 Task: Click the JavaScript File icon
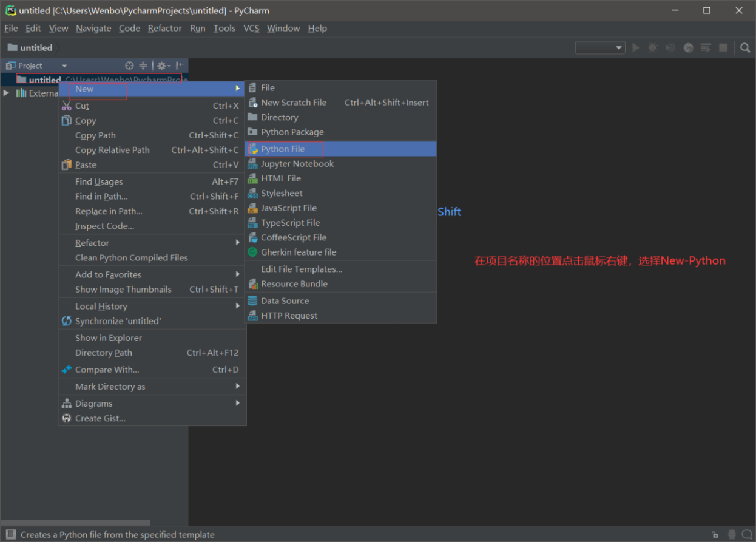[x=252, y=208]
